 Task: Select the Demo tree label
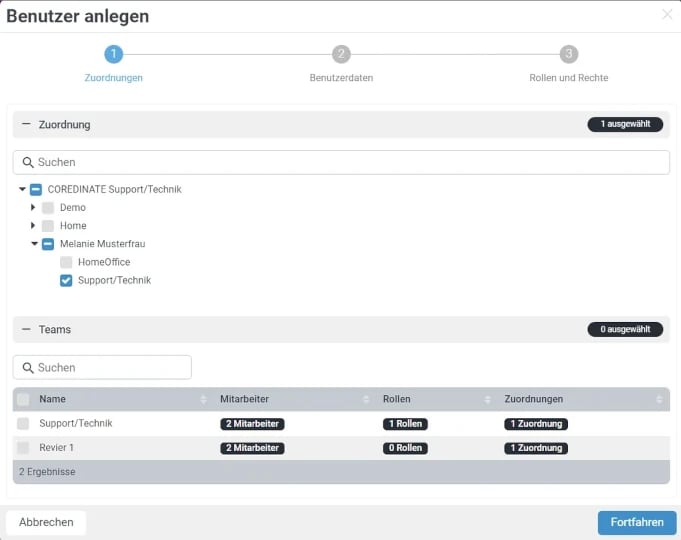pyautogui.click(x=73, y=208)
